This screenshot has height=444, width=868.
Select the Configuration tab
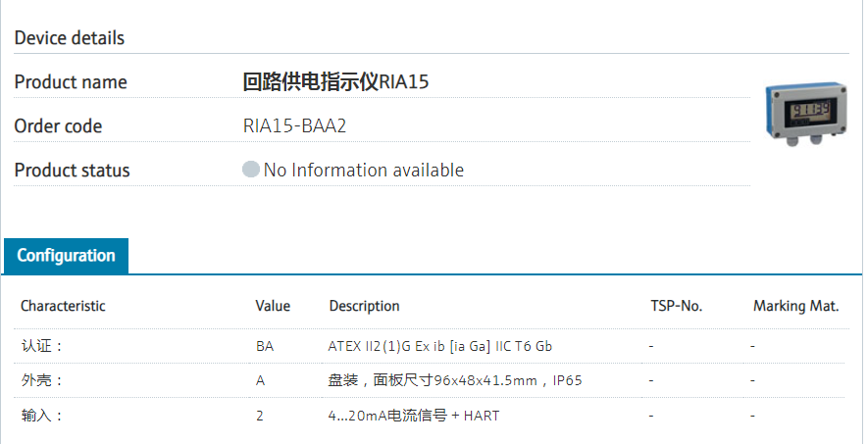click(66, 256)
